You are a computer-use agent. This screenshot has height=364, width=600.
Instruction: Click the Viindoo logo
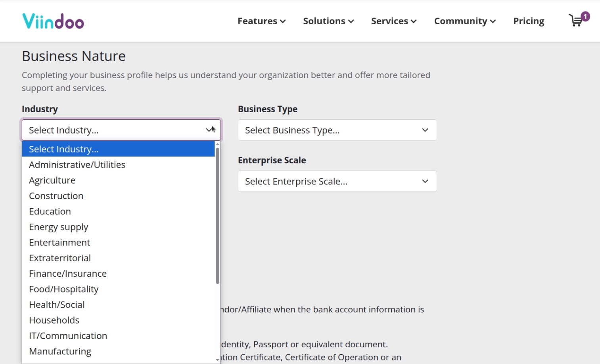coord(53,21)
